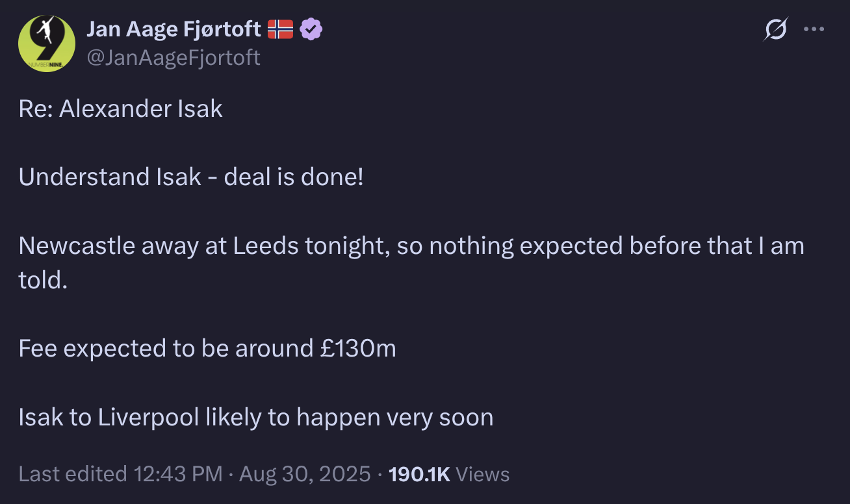Click the "Understand Isak - deal is done!" sentence
This screenshot has height=504, width=850.
pos(191,177)
